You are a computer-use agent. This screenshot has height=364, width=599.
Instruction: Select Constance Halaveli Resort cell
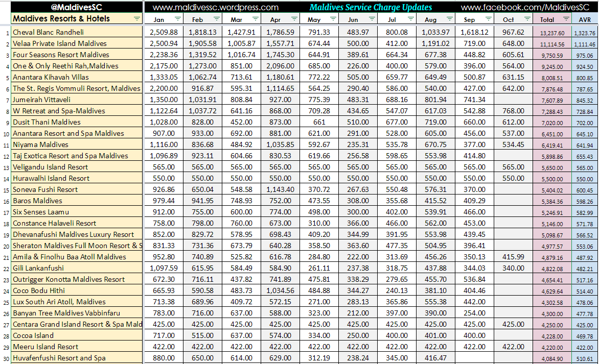tap(77, 223)
